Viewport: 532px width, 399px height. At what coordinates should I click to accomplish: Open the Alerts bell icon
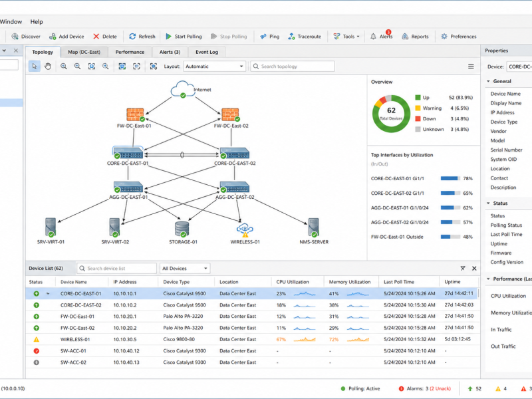pos(373,37)
